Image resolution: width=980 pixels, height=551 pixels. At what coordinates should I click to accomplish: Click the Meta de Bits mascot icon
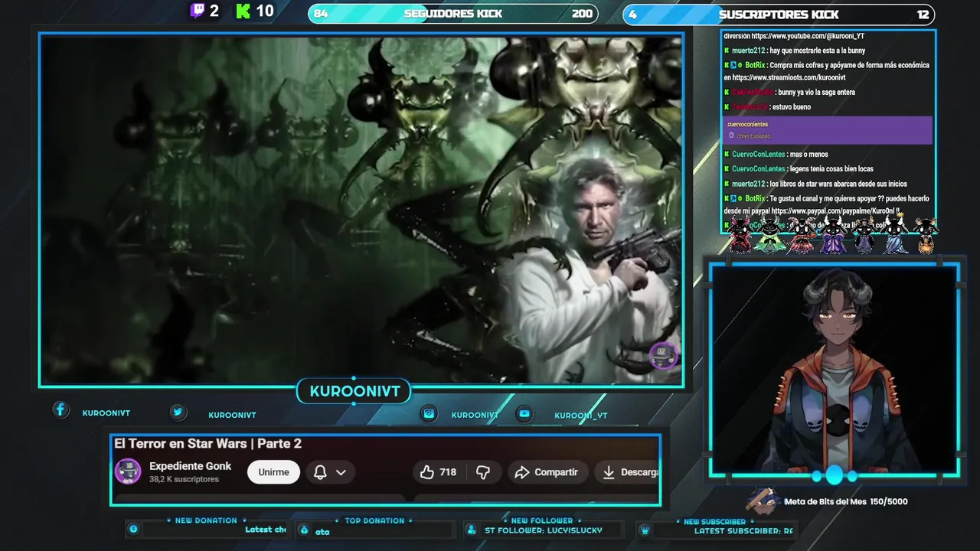[763, 501]
